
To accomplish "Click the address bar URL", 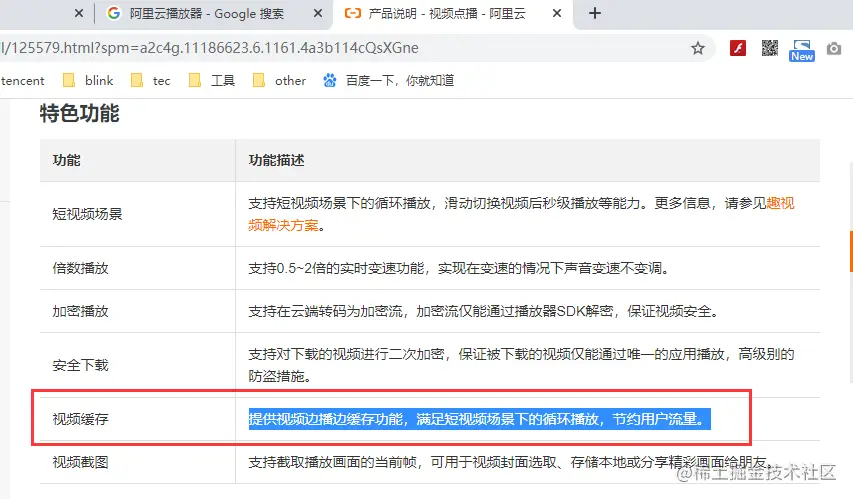I will (209, 48).
